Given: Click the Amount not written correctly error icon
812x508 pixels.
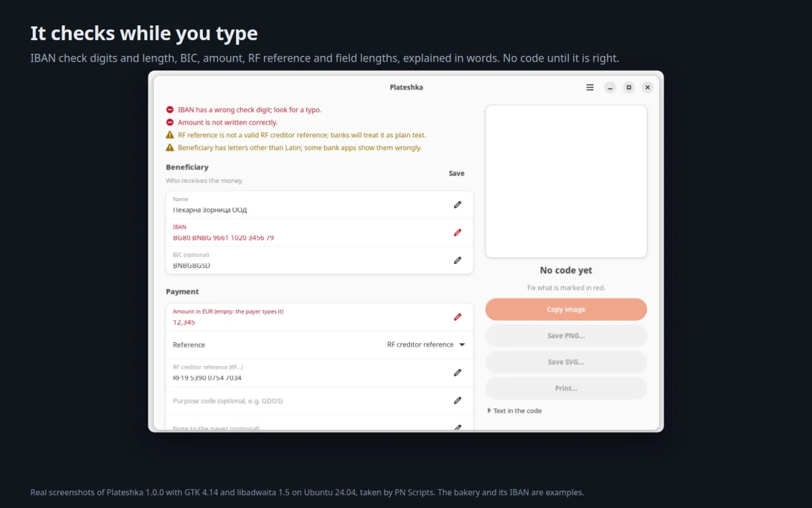Looking at the screenshot, I should [170, 123].
